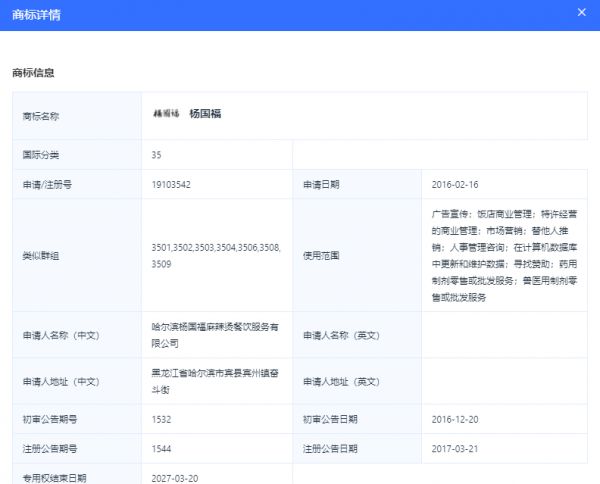Select usage scope text beginning 广告宣传

click(x=504, y=256)
